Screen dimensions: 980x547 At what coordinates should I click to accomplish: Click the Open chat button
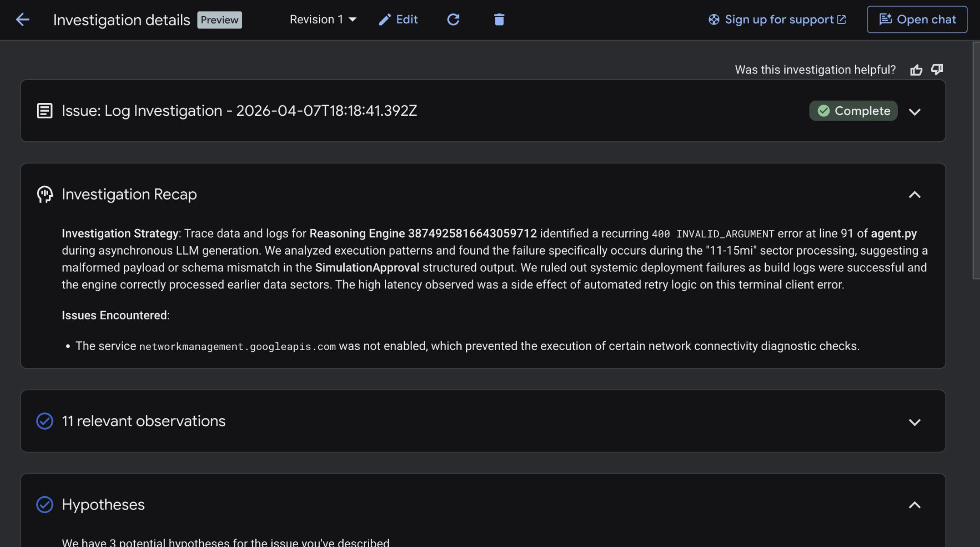[917, 20]
